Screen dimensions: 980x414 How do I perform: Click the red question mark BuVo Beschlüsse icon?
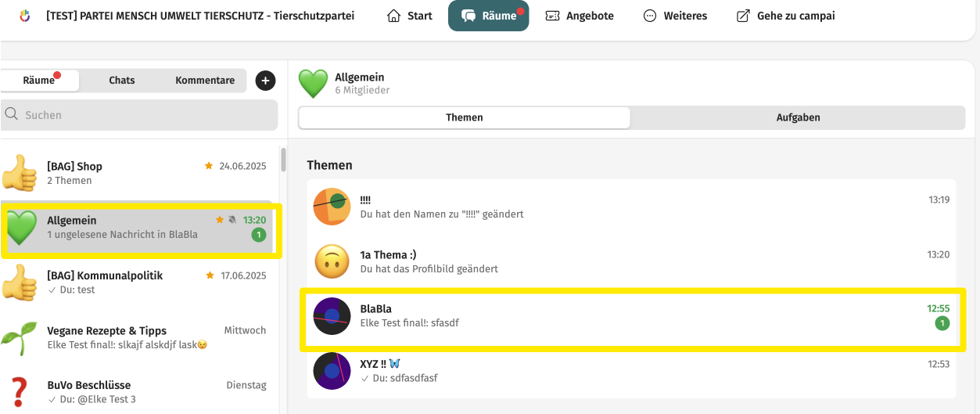(19, 391)
